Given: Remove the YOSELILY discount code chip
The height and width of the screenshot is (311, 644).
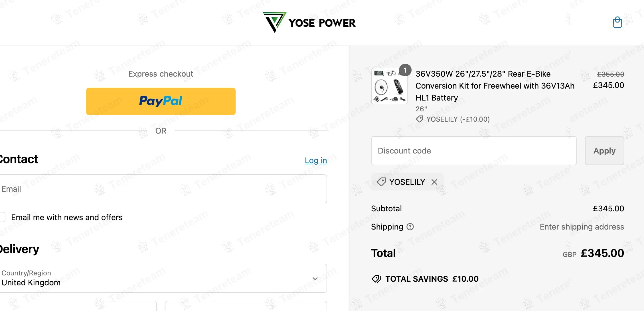Looking at the screenshot, I should pos(434,182).
